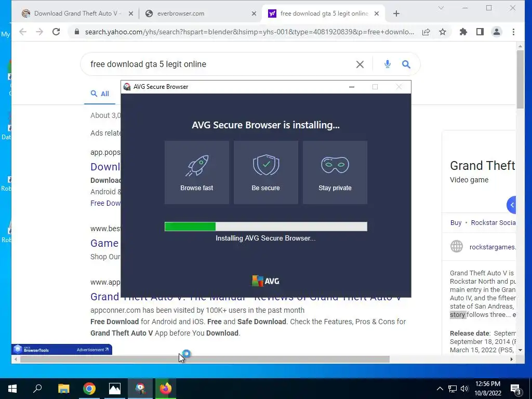Close the everbrowser.com tab
The width and height of the screenshot is (532, 399).
click(254, 14)
